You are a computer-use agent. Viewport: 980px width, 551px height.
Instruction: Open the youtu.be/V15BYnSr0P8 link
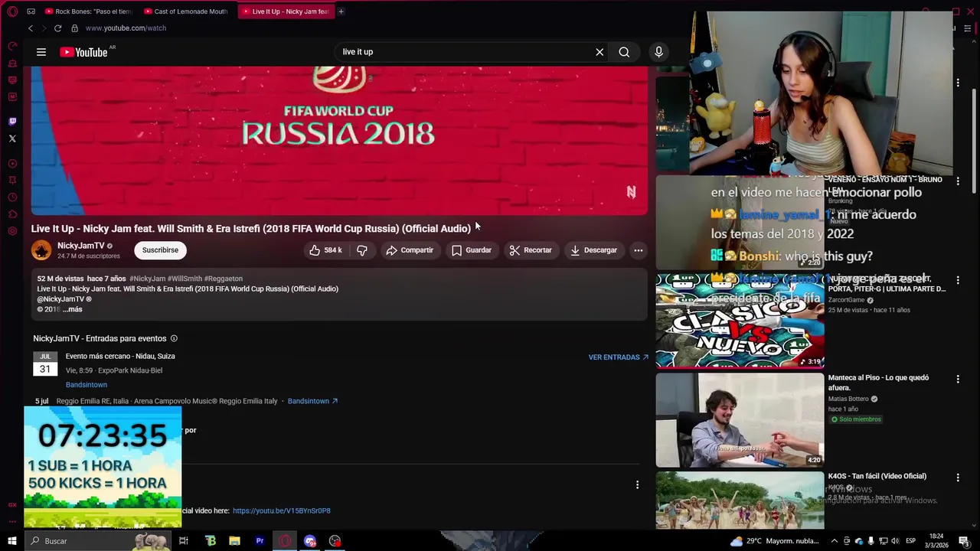point(282,510)
